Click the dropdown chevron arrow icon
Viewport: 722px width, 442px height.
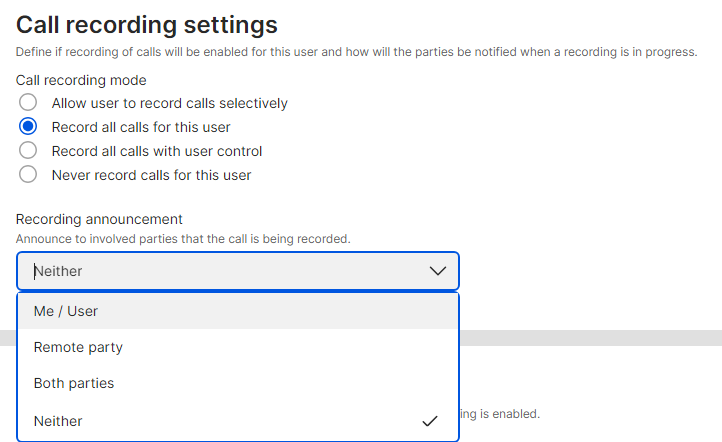tap(437, 271)
